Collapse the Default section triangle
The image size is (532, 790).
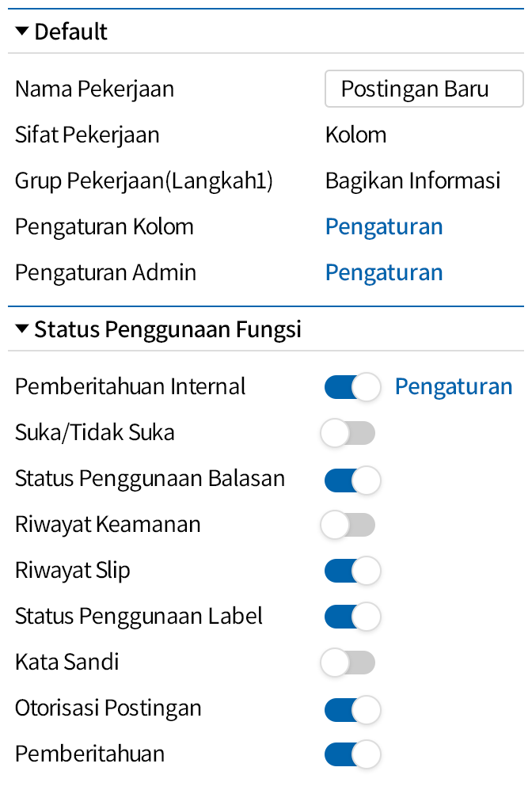21,32
